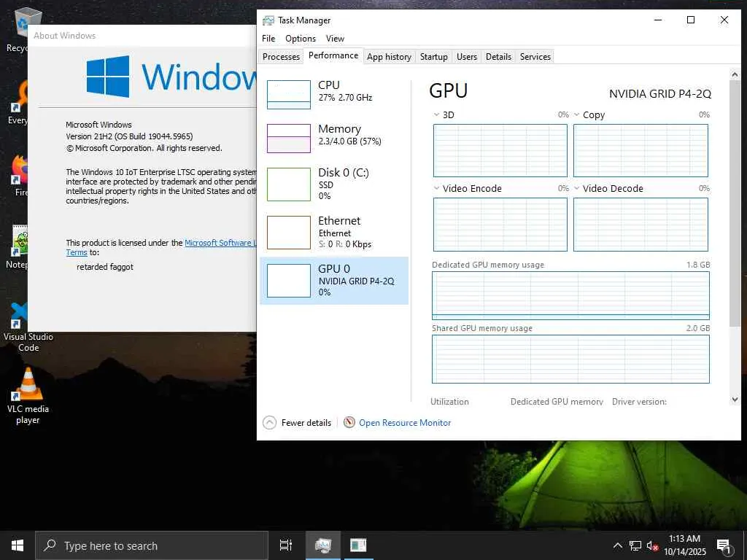Click the Task Manager vertical scrollbar thumb
The image size is (747, 560).
point(735,203)
